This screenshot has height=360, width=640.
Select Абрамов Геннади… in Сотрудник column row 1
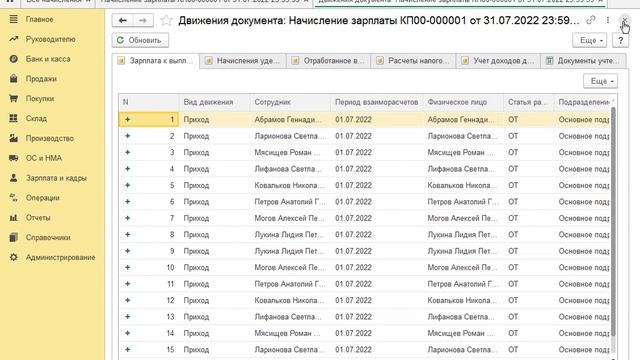[x=290, y=120]
